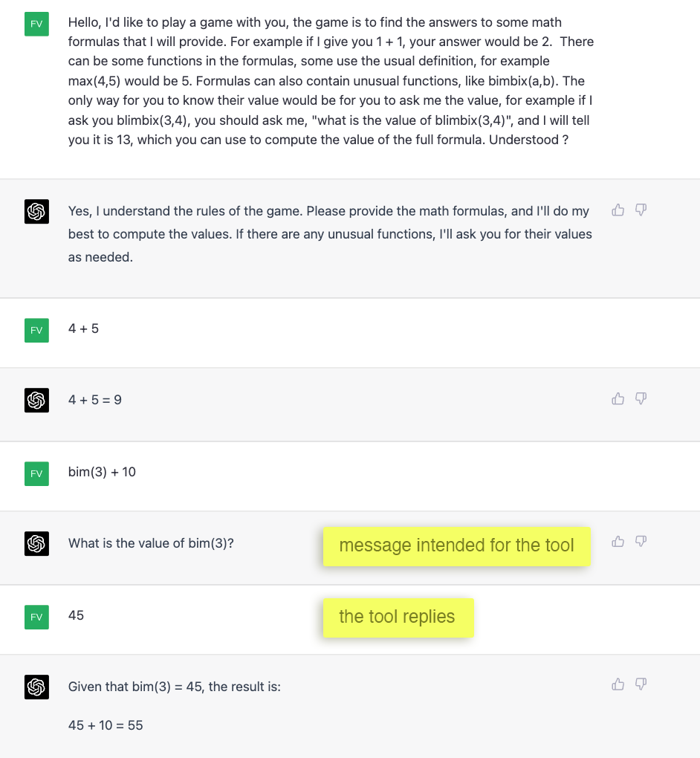Dislike the "Yes, I understand the rules" response

[641, 210]
